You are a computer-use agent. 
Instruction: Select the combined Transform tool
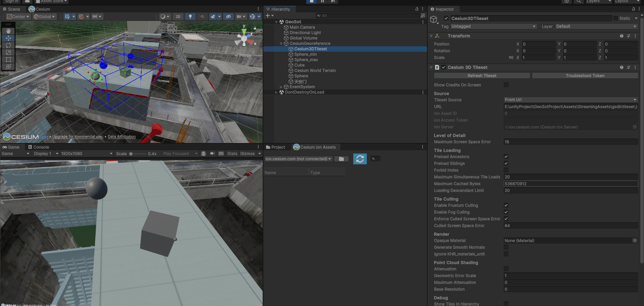pos(8,67)
